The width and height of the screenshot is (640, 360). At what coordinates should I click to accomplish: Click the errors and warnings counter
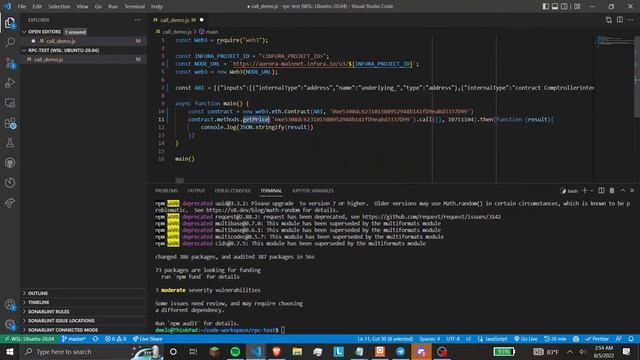(x=116, y=339)
